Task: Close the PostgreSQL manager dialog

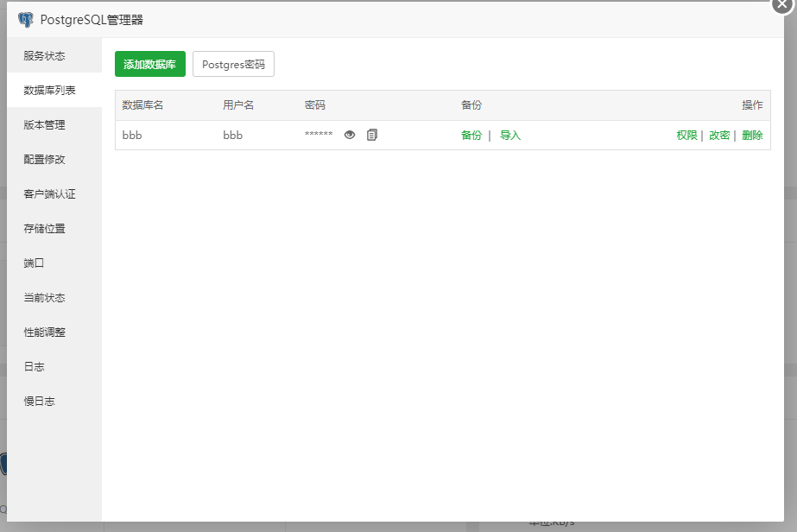Action: (783, 4)
